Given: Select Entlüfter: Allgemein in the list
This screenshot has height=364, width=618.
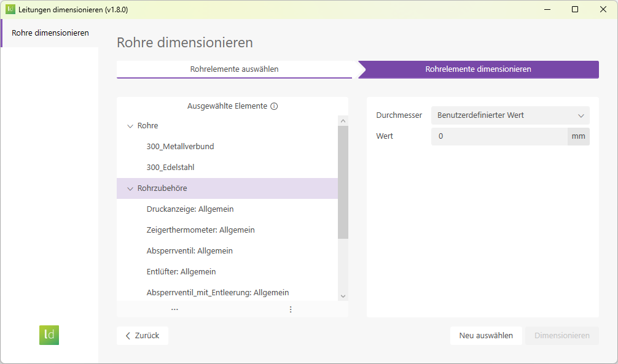Looking at the screenshot, I should coord(182,271).
